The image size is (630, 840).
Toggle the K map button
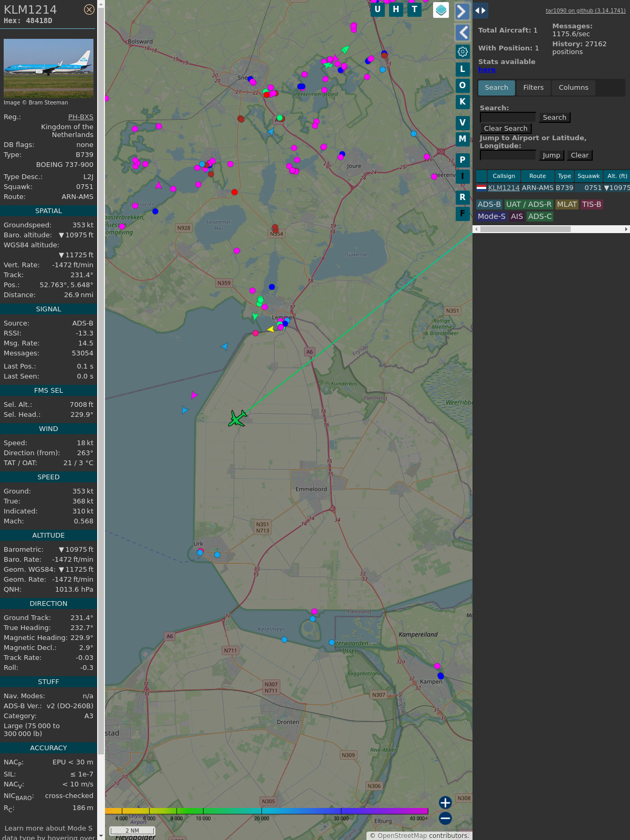click(463, 102)
